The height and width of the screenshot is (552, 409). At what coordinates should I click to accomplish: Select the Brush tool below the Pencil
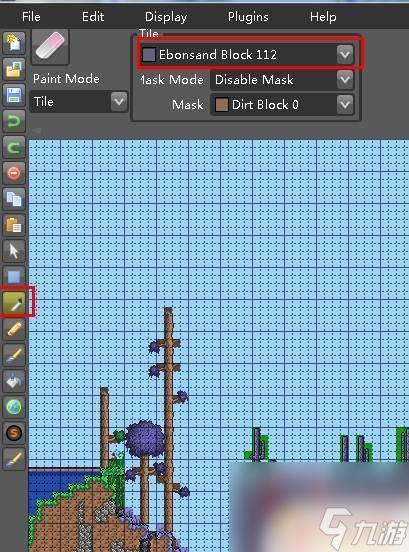pyautogui.click(x=14, y=355)
